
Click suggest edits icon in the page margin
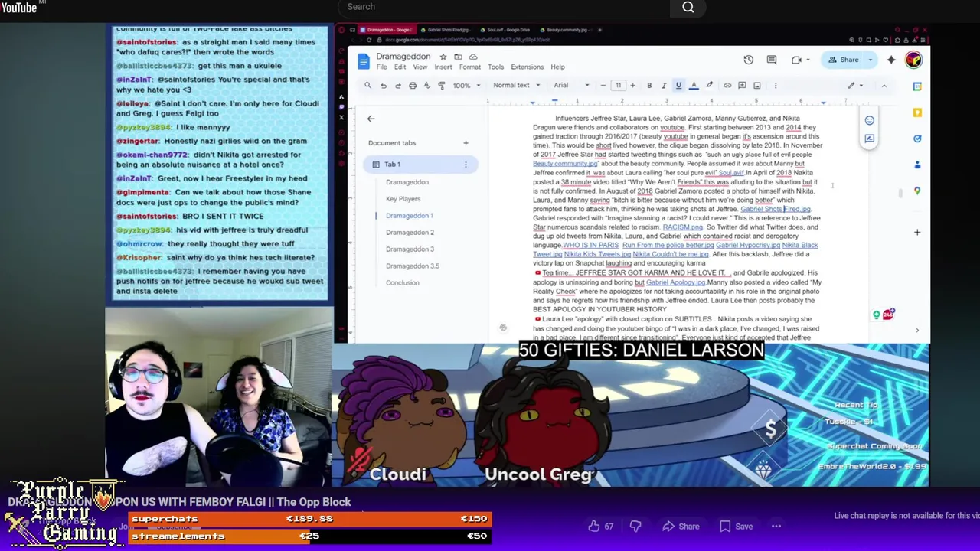point(869,139)
